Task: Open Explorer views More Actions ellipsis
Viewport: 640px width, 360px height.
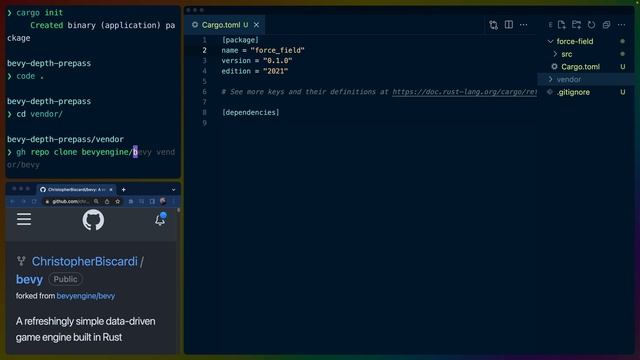Action: (x=622, y=25)
